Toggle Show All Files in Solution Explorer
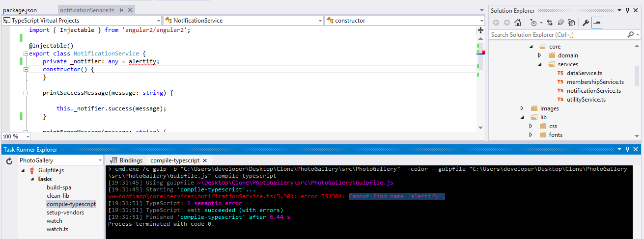The image size is (644, 239). [x=571, y=23]
